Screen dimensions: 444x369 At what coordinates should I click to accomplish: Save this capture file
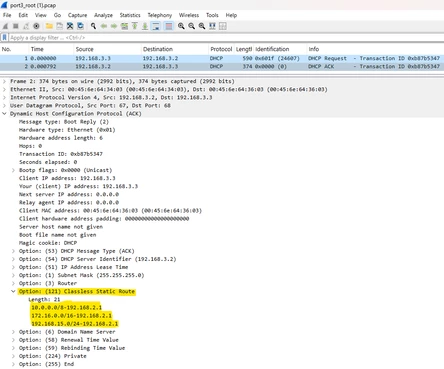(60, 26)
